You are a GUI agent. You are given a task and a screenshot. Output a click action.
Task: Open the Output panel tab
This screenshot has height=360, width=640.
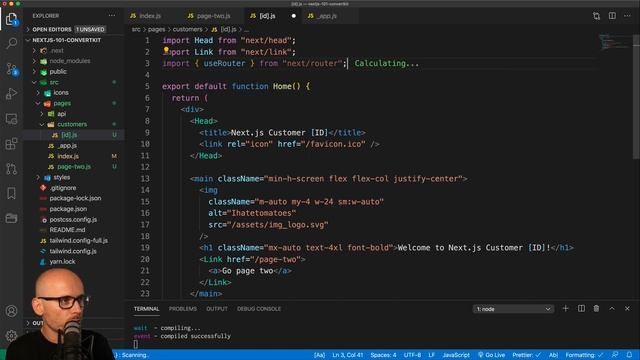coord(217,309)
